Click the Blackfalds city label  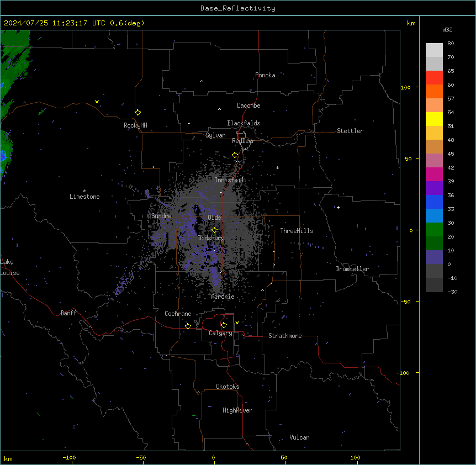[x=244, y=123]
